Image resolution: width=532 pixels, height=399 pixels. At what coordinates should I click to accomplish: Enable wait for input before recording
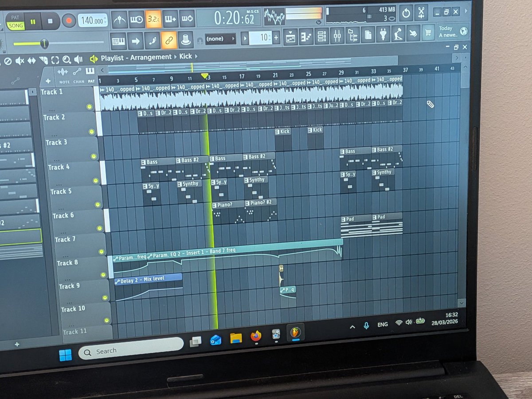(x=137, y=19)
